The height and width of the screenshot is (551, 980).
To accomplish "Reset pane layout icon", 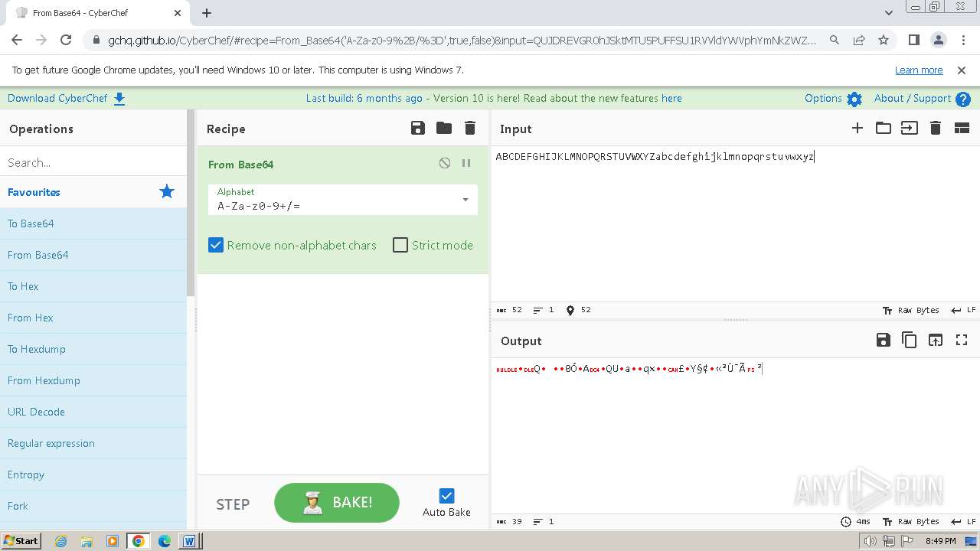I will 962,129.
